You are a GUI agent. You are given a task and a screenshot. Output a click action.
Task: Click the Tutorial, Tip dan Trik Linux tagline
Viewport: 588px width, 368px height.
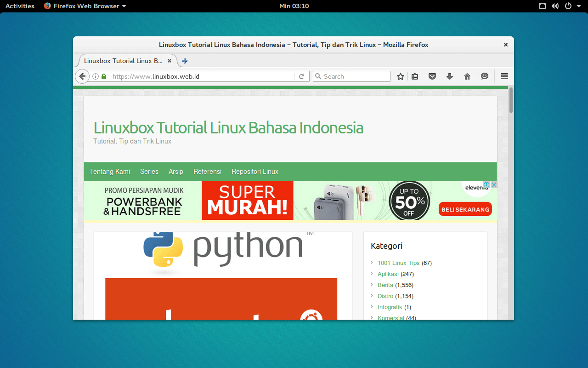[132, 141]
